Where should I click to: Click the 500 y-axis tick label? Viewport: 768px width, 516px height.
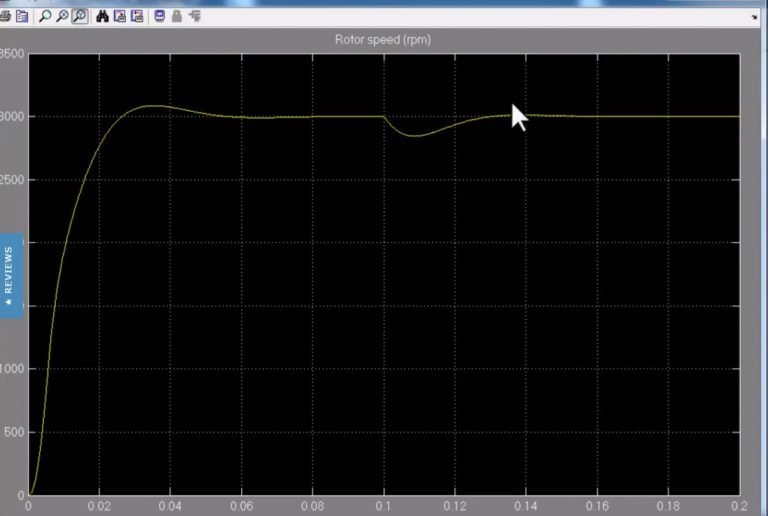pyautogui.click(x=14, y=432)
